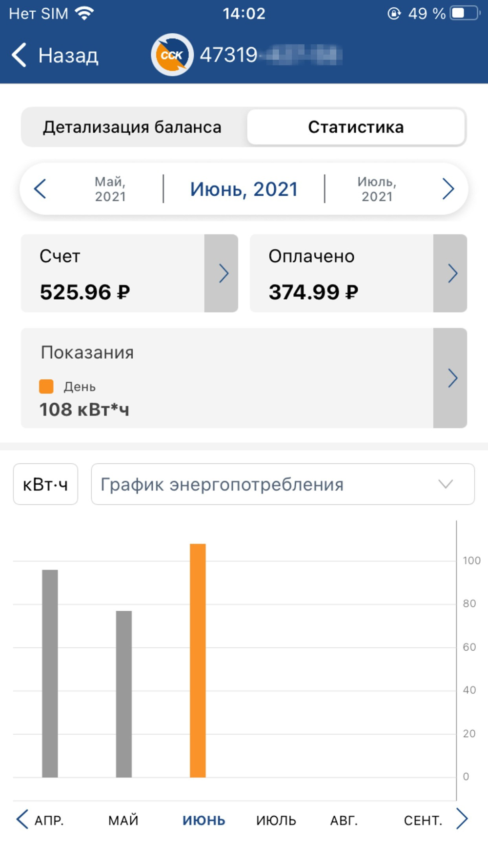The image size is (488, 868).
Task: Select МАЙ label under the chart
Action: pyautogui.click(x=123, y=820)
